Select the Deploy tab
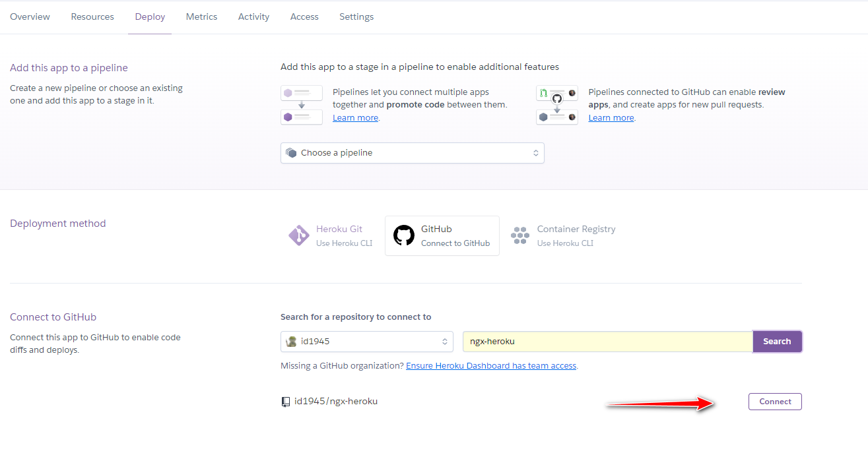868x457 pixels. (x=150, y=16)
